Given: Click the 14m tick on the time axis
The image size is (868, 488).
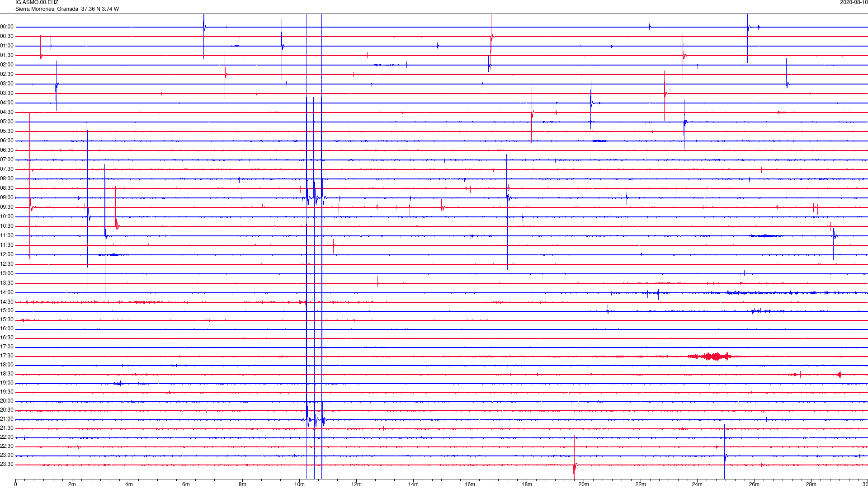Looking at the screenshot, I should (413, 485).
